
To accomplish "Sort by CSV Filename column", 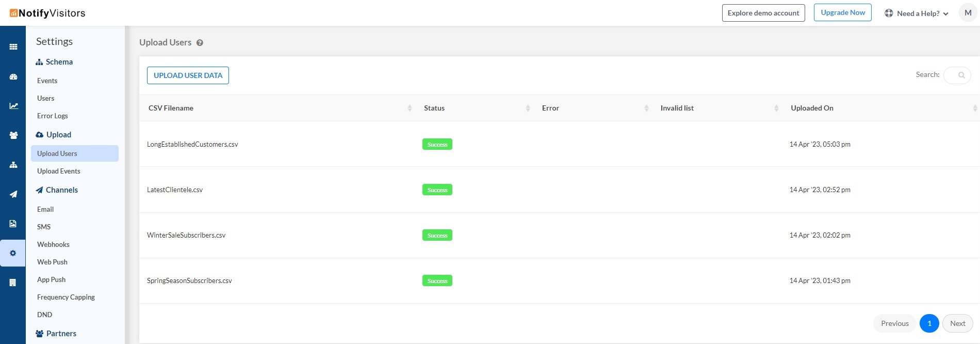I will pyautogui.click(x=410, y=108).
